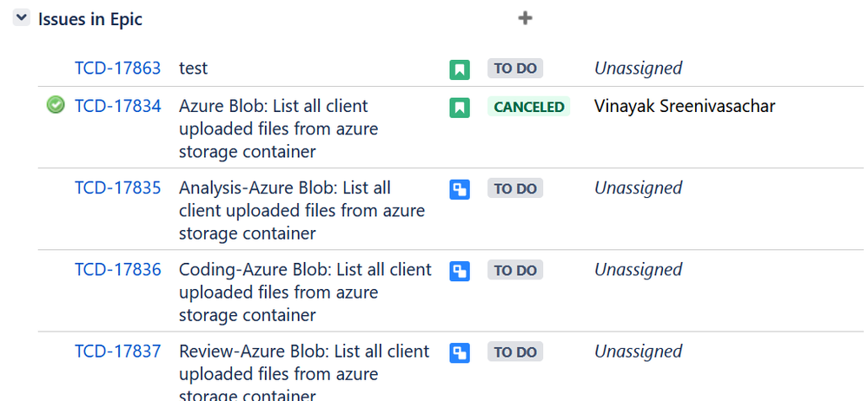This screenshot has width=868, height=401.
Task: Open issue TCD-17835 link
Action: click(117, 188)
